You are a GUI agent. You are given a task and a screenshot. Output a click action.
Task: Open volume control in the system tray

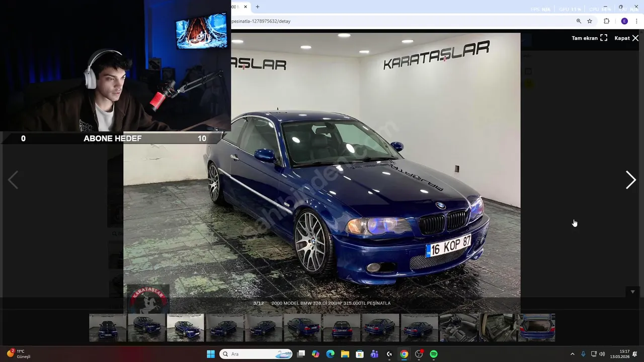(x=602, y=354)
